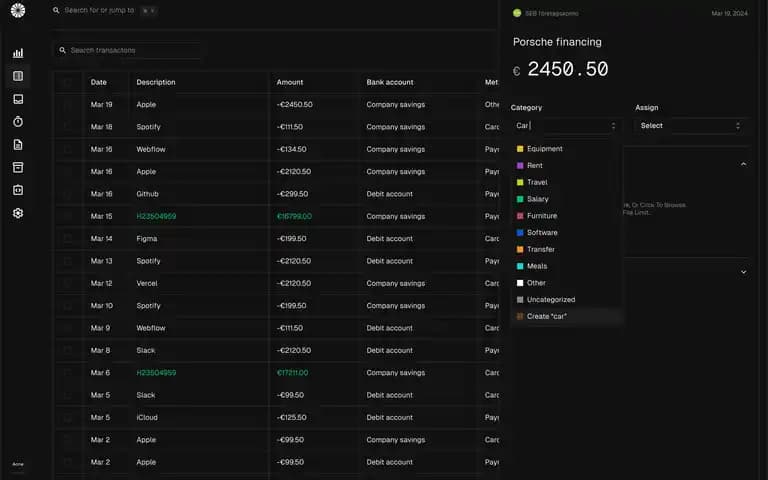Viewport: 768px width, 480px height.
Task: Open the Mar 13 Spotify transaction row
Action: tap(277, 261)
